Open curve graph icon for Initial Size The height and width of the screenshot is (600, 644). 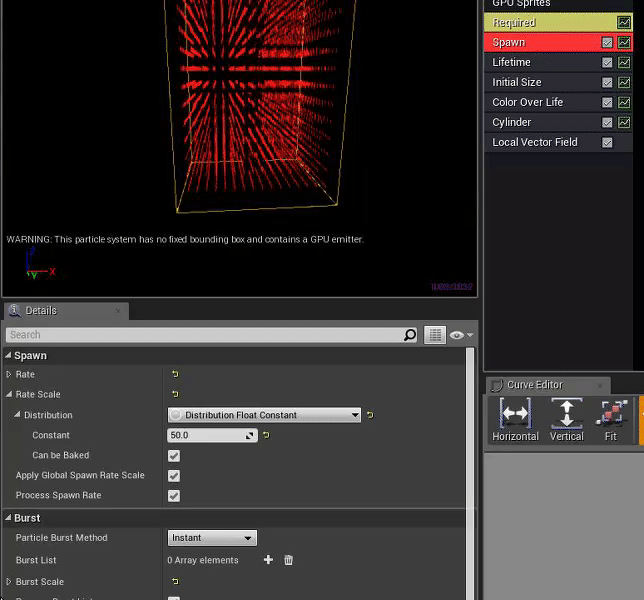(x=624, y=82)
